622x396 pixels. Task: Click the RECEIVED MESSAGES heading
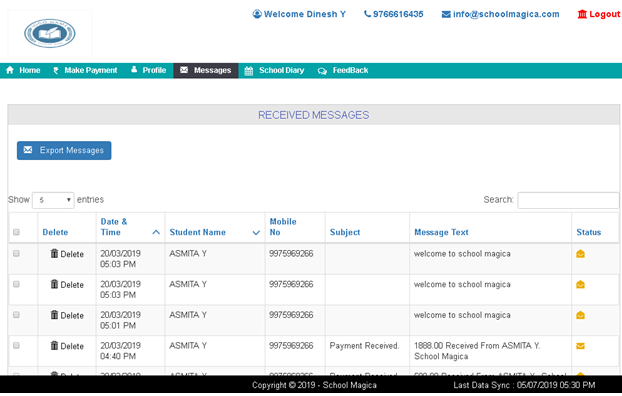(313, 115)
